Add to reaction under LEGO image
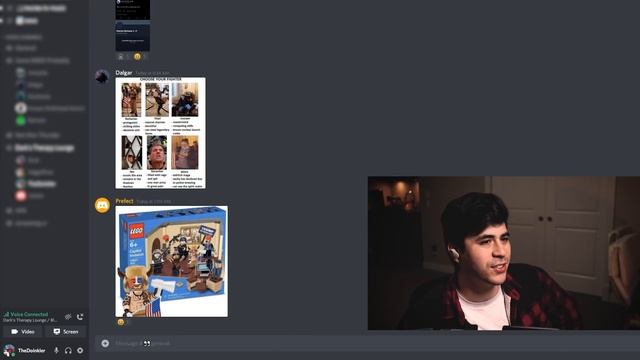Viewport: 640px width, 360px height. pos(121,322)
